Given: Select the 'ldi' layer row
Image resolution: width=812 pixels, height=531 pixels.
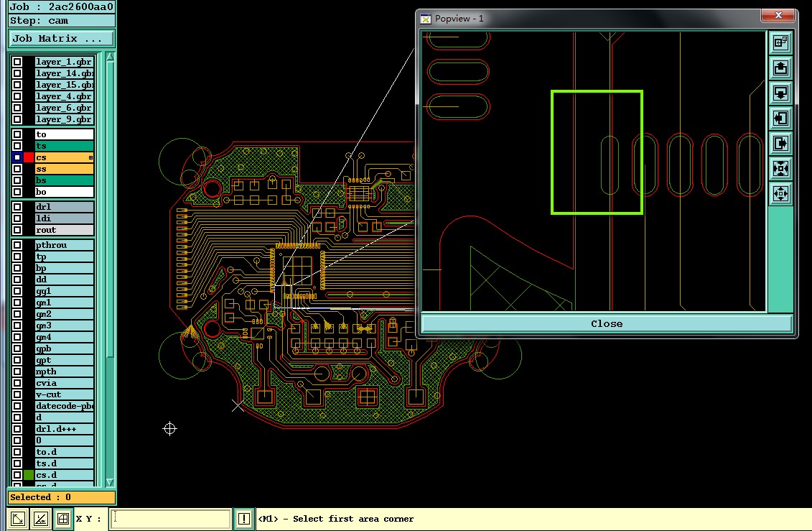Looking at the screenshot, I should pos(64,218).
